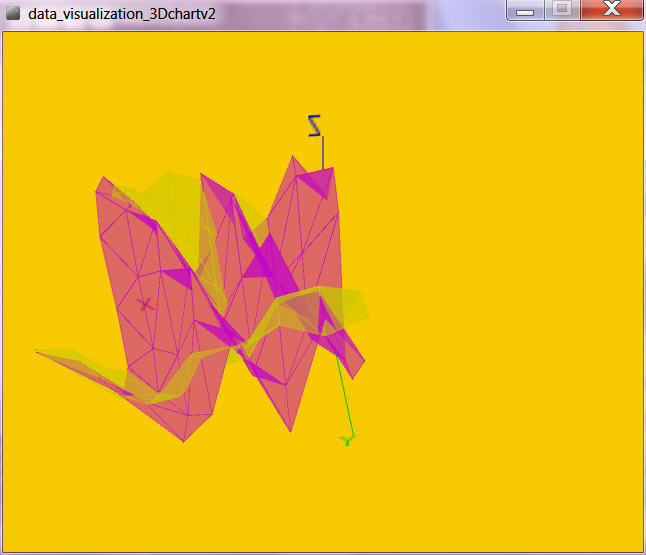
Task: Click the window title text data_visualization_3Dchartv2
Action: (x=123, y=14)
